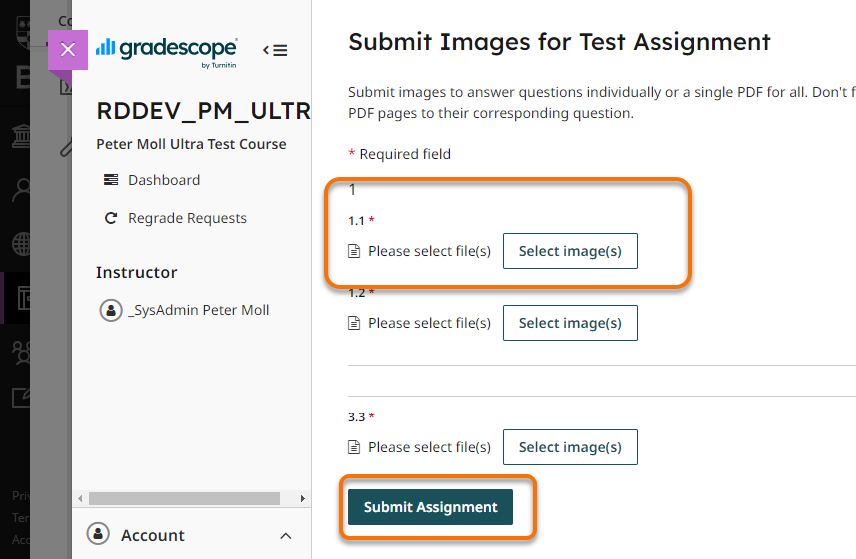The height and width of the screenshot is (559, 856).
Task: Open the Dashboard menu item
Action: pyautogui.click(x=164, y=180)
